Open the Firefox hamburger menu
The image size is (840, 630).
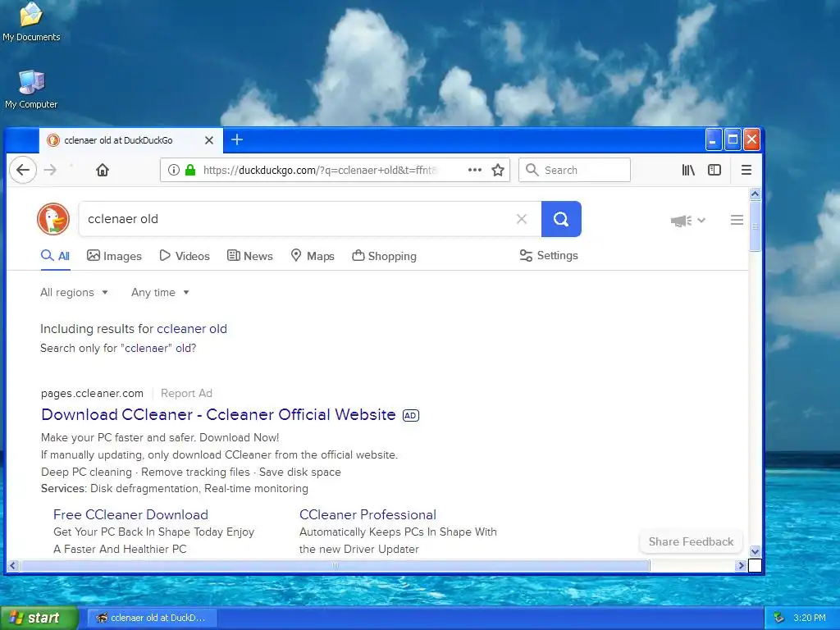point(746,170)
